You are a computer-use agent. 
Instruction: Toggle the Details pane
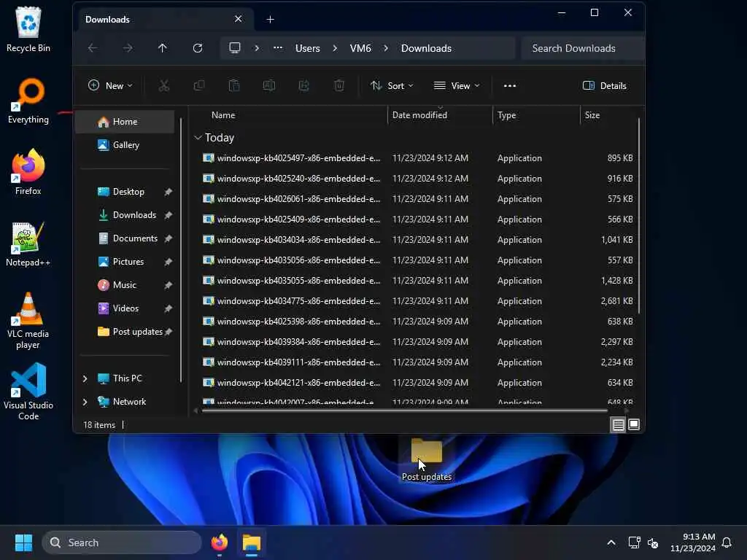pyautogui.click(x=605, y=86)
